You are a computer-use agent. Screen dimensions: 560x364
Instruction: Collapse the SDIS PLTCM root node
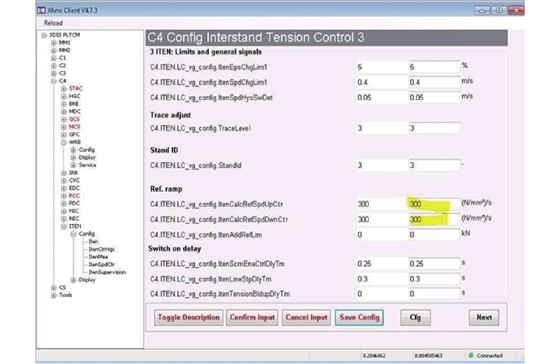pos(44,35)
